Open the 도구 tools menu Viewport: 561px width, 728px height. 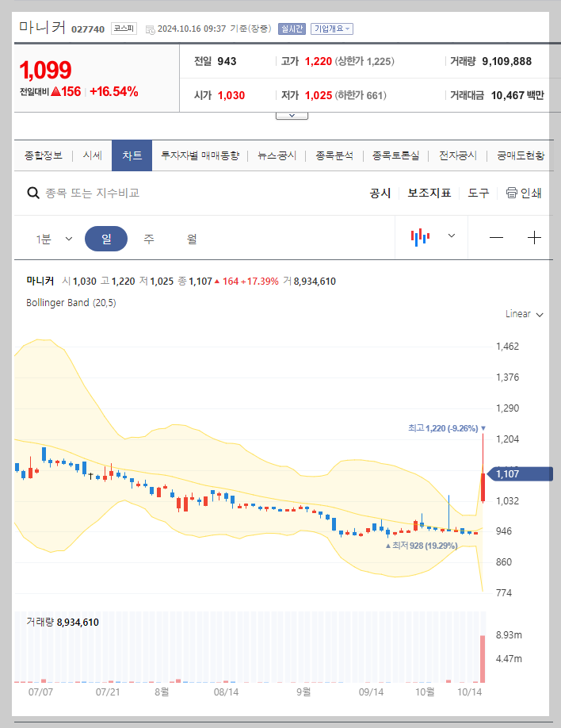click(478, 193)
